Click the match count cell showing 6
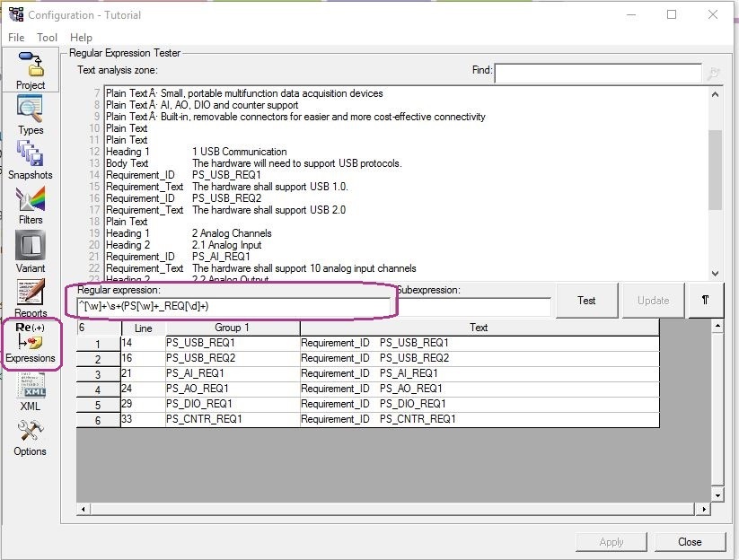This screenshot has width=739, height=560. pos(99,328)
